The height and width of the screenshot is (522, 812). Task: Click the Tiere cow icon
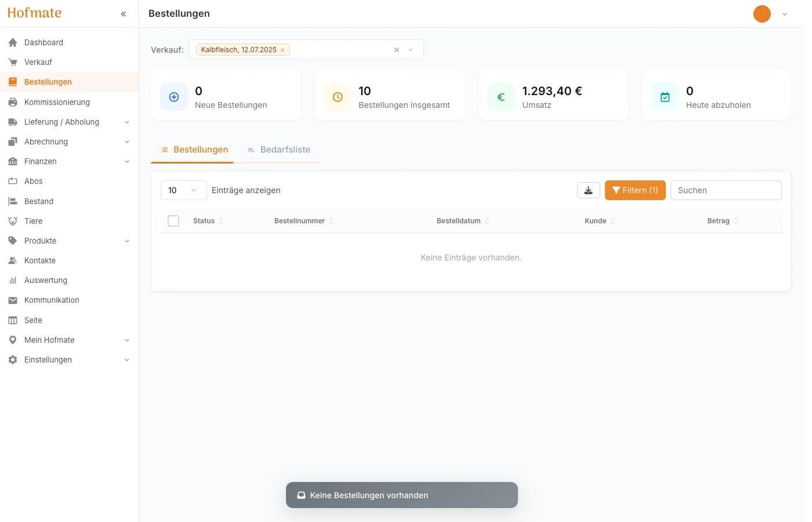pyautogui.click(x=13, y=221)
